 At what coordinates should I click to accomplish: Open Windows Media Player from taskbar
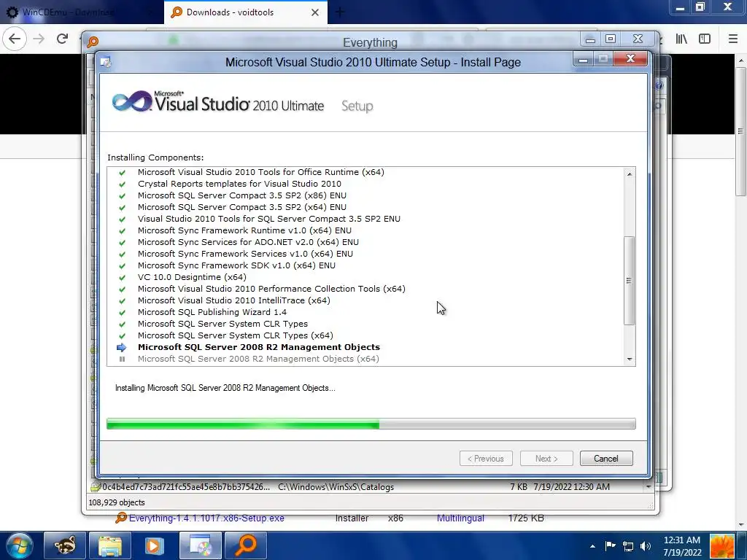155,545
